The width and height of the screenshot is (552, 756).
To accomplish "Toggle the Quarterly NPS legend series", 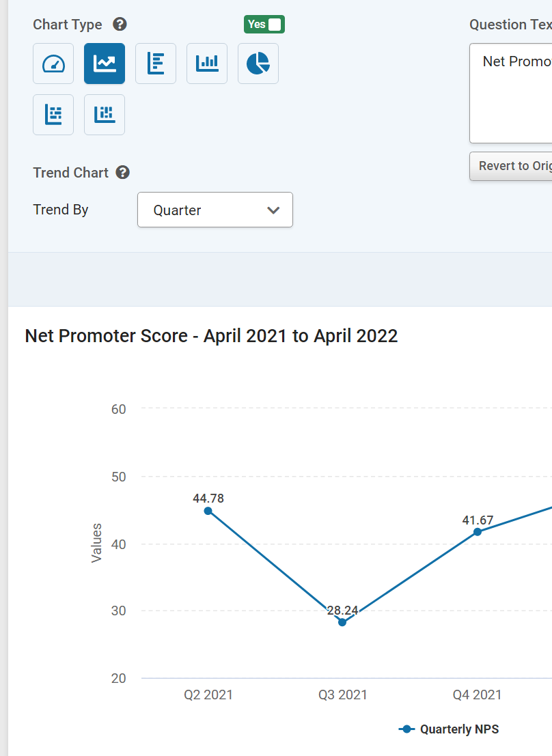I will tap(449, 729).
